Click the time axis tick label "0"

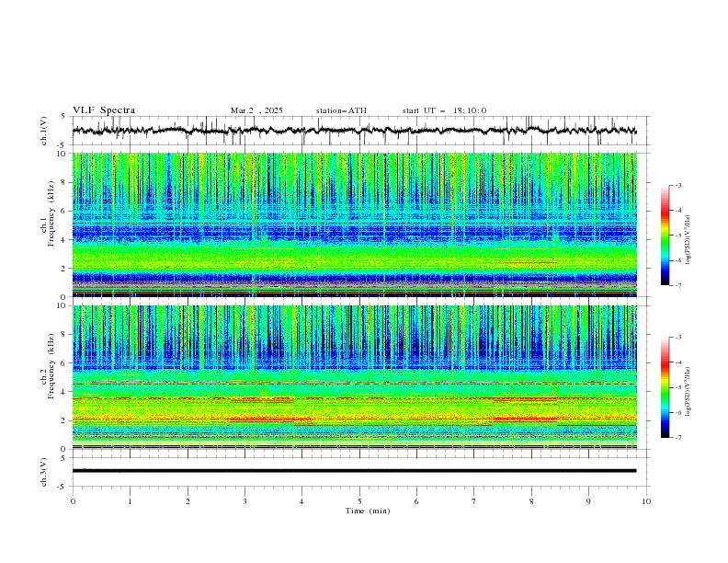(x=73, y=501)
